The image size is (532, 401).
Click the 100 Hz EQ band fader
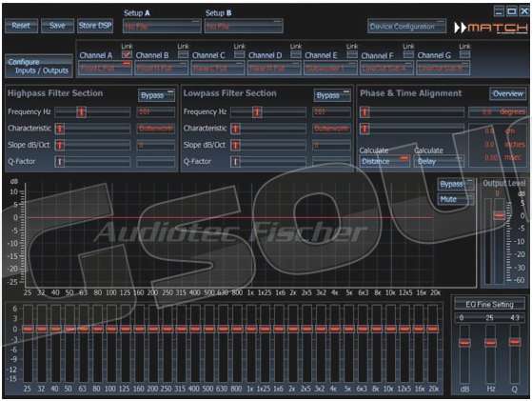(111, 329)
